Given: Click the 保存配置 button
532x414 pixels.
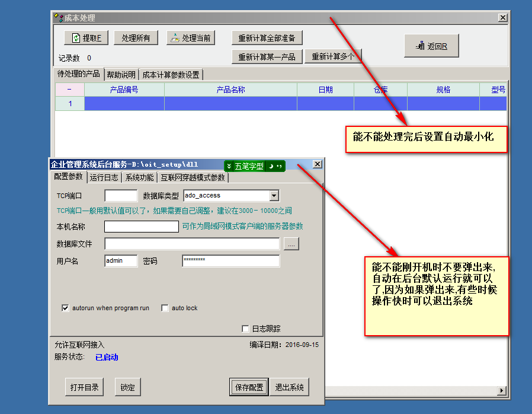Looking at the screenshot, I should [249, 387].
